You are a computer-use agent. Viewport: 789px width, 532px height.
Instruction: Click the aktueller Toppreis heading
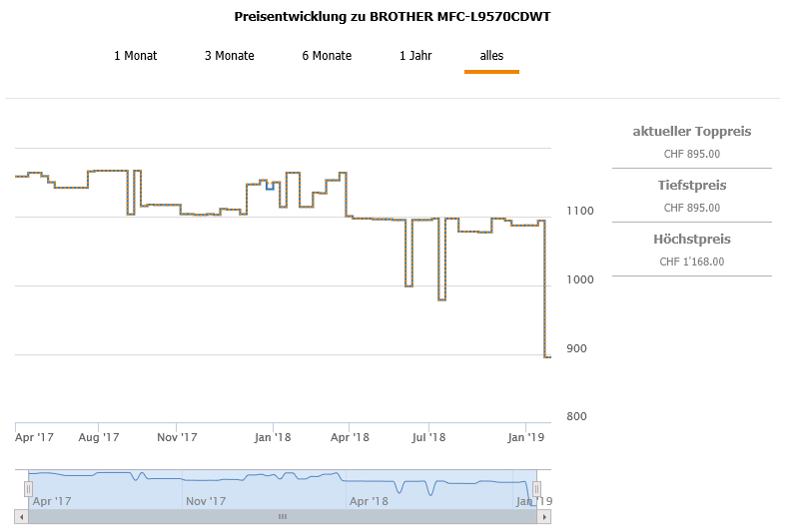tap(692, 132)
